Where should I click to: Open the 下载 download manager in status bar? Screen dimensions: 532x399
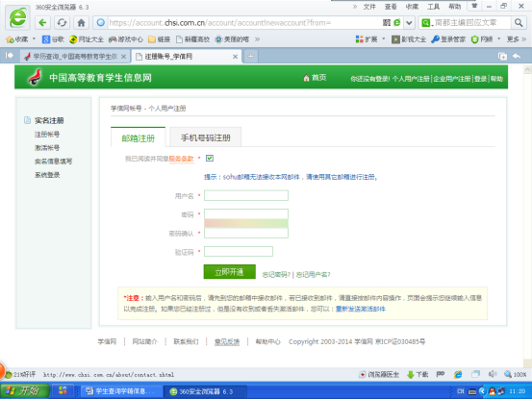(x=418, y=374)
